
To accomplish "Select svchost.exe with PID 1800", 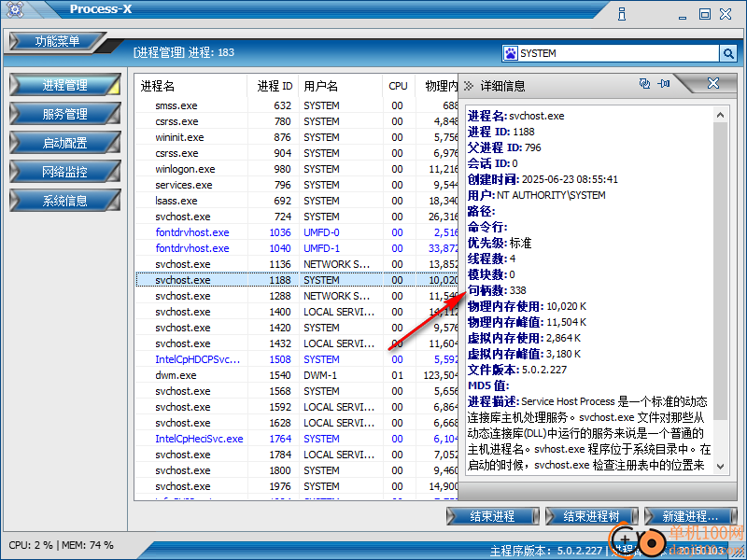I will pyautogui.click(x=296, y=470).
